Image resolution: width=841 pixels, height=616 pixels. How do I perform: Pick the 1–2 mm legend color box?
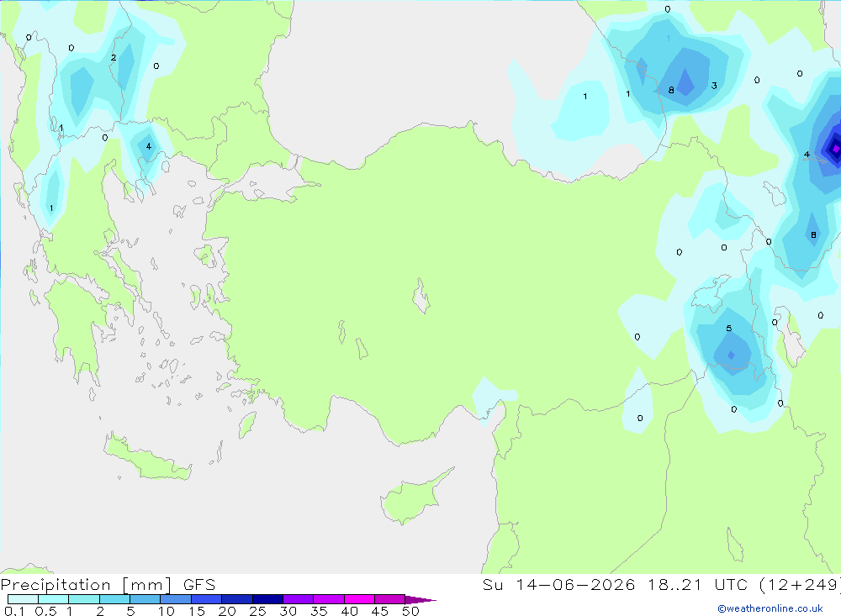click(x=84, y=599)
